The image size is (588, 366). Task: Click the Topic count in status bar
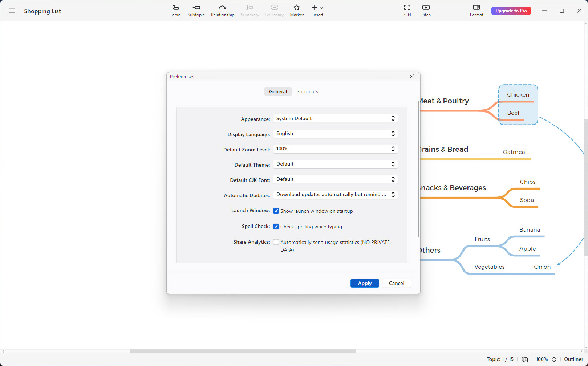(x=500, y=359)
